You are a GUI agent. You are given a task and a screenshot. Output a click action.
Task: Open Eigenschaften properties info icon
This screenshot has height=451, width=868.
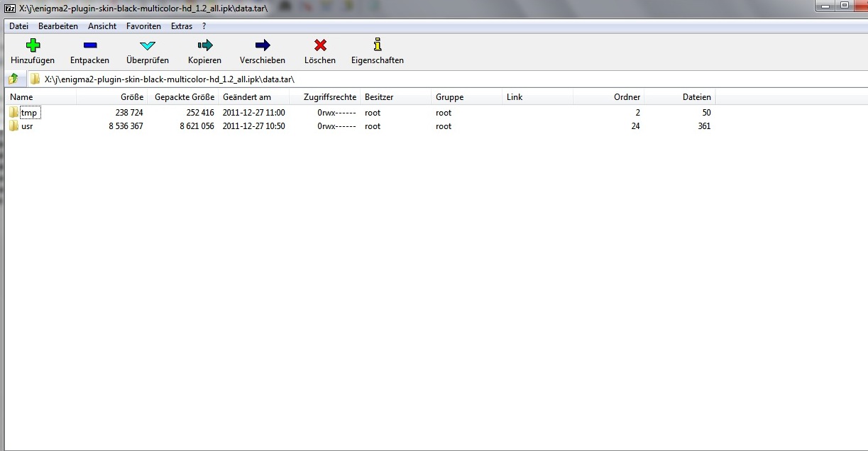click(377, 46)
